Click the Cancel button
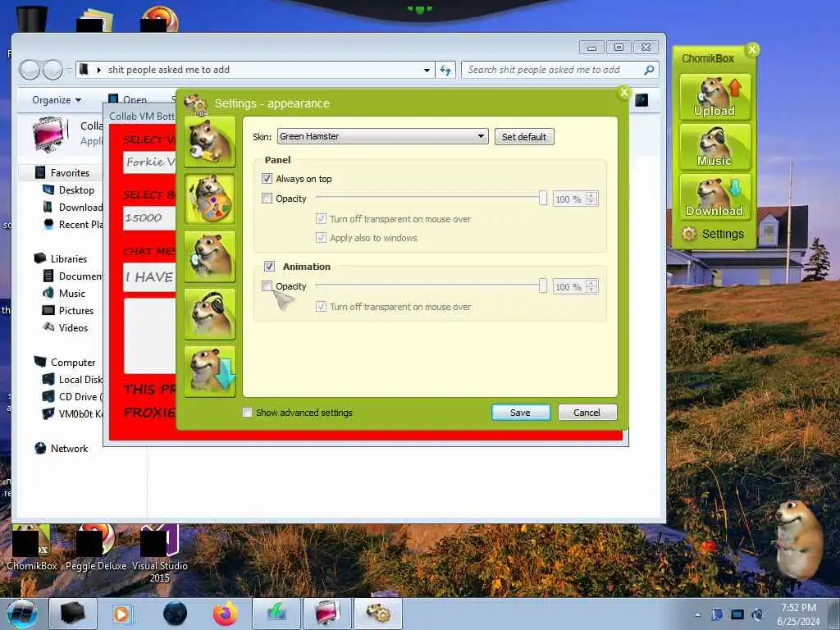This screenshot has width=840, height=630. pyautogui.click(x=587, y=412)
